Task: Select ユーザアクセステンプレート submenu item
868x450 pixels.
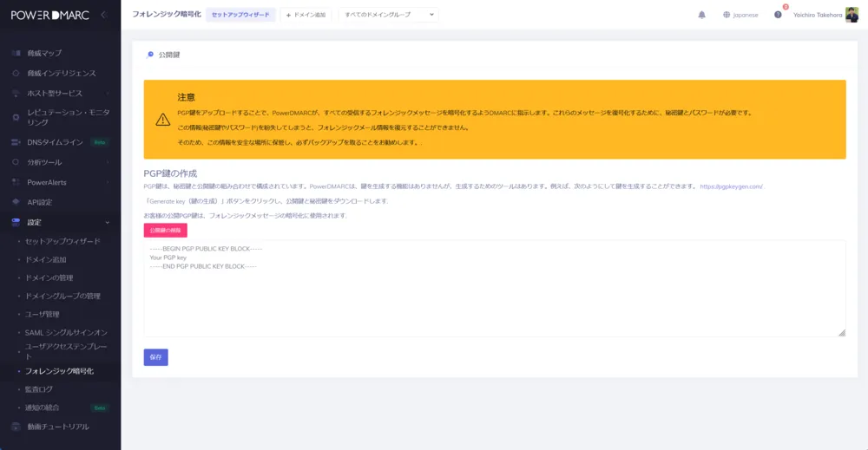Action: tap(66, 351)
